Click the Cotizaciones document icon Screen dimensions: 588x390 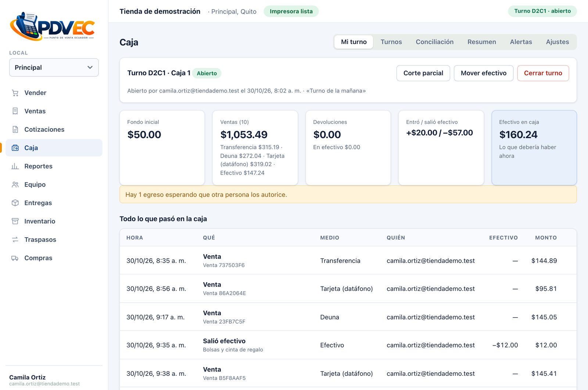point(15,130)
